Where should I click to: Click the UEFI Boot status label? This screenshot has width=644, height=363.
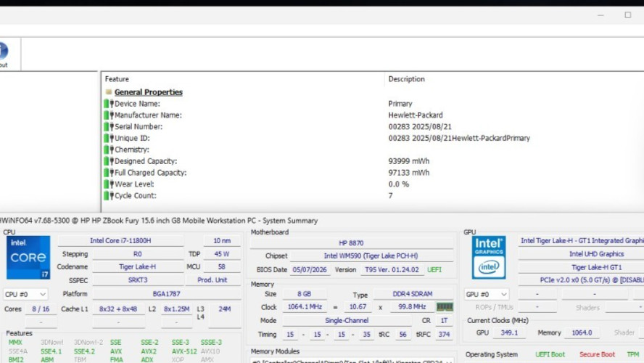pos(550,354)
